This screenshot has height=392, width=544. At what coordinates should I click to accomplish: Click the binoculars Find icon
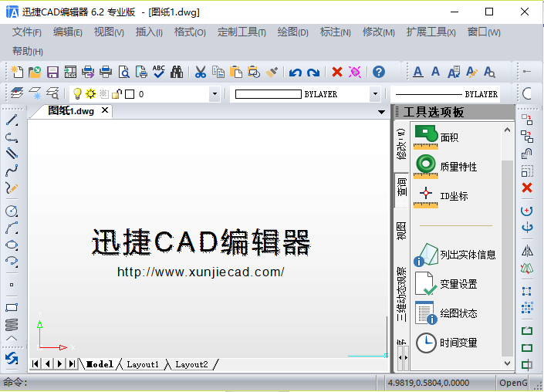coord(177,72)
